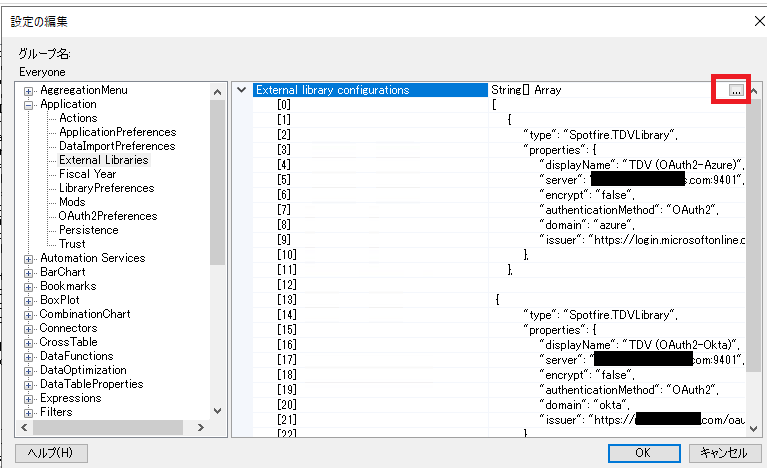The height and width of the screenshot is (468, 767).
Task: Click tree scrollbar up arrow
Action: point(218,91)
